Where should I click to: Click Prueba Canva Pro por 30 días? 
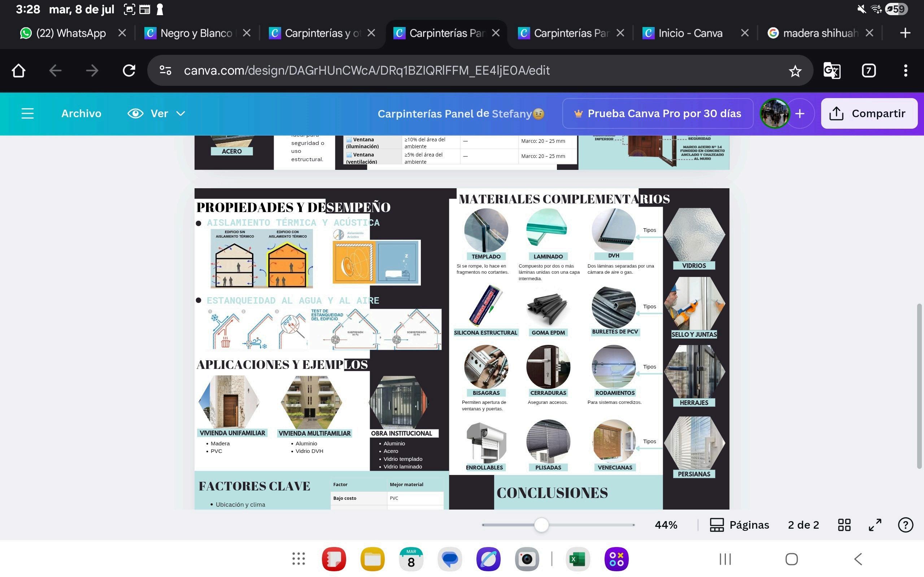658,113
